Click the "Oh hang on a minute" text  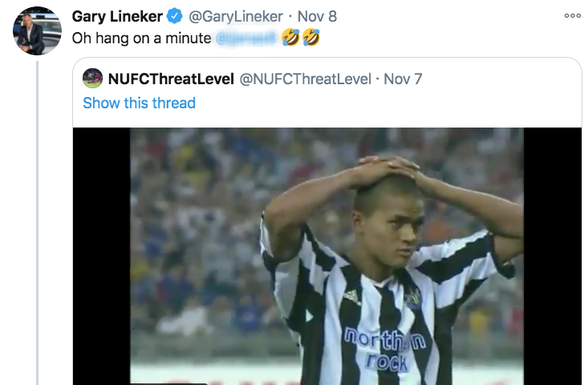[x=141, y=38]
